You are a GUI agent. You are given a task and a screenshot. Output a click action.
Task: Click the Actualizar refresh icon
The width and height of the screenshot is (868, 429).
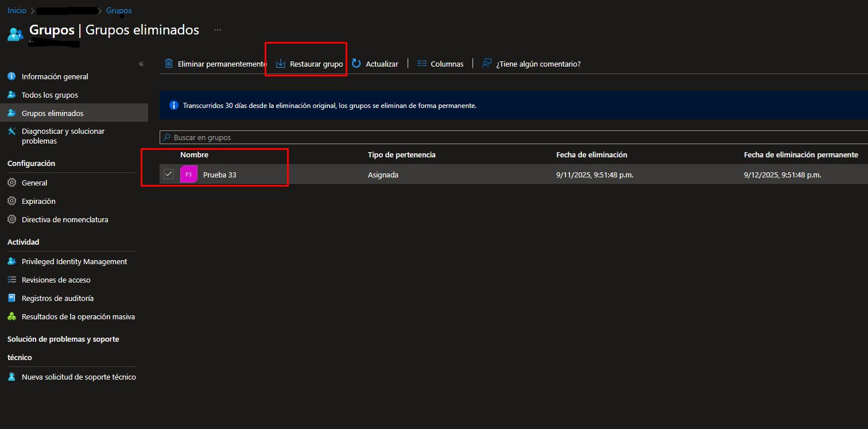(x=356, y=64)
